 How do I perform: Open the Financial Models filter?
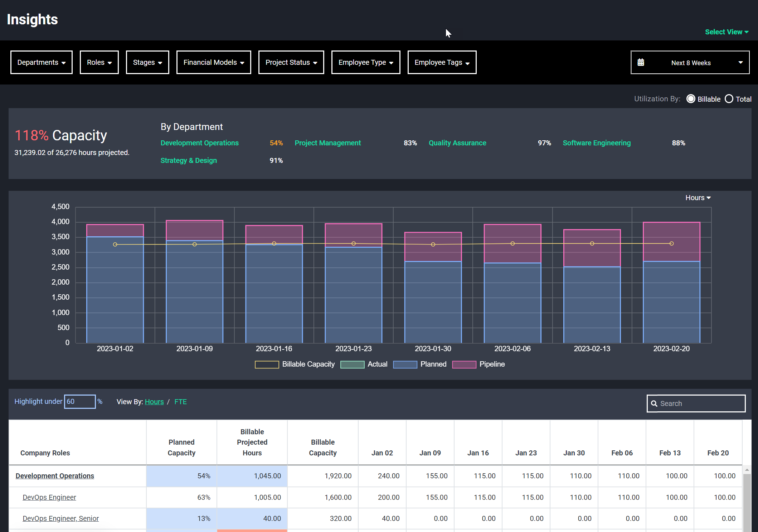point(213,62)
